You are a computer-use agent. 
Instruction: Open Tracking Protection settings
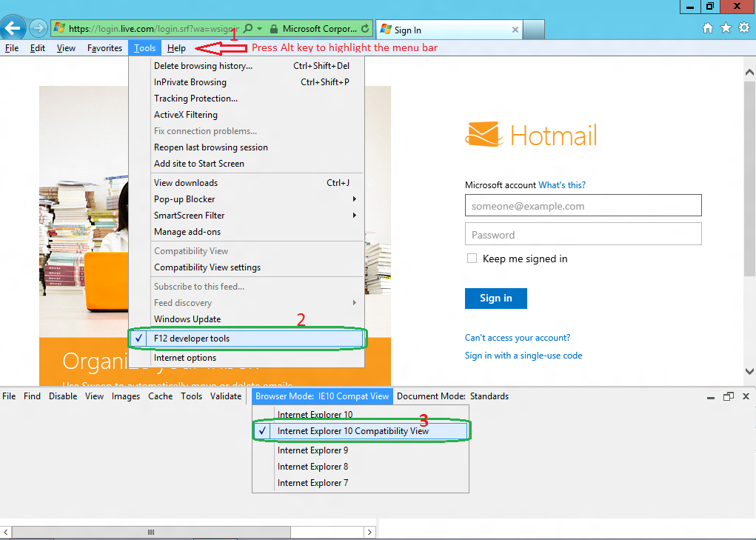[247, 99]
